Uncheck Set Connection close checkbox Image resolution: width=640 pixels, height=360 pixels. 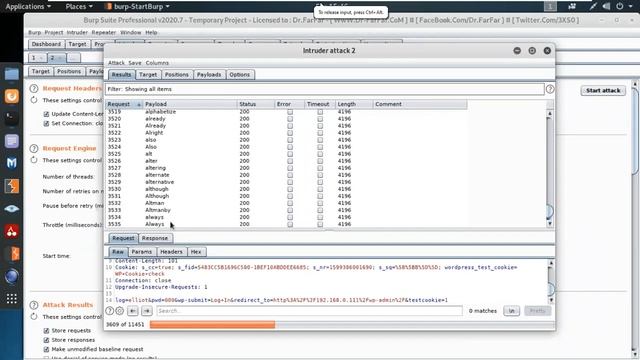(46, 123)
